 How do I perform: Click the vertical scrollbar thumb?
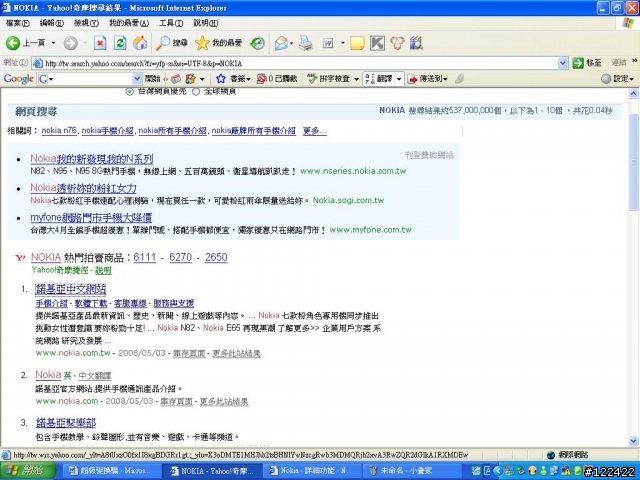(633, 162)
